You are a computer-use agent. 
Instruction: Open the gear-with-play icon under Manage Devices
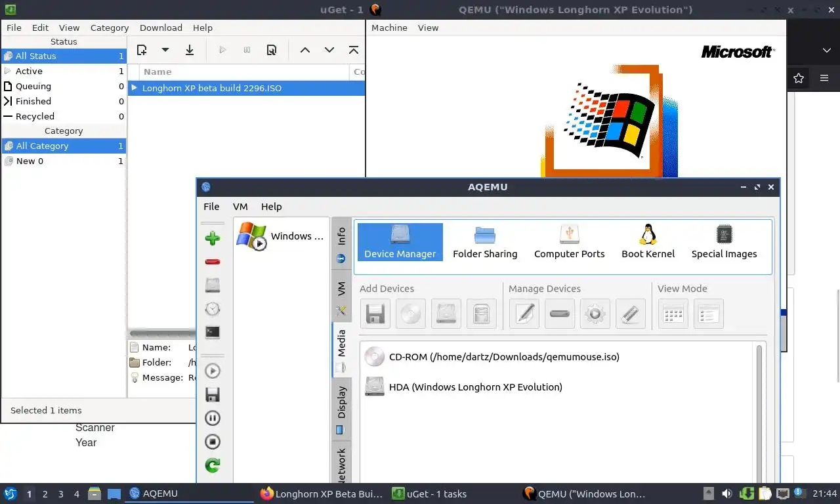595,314
